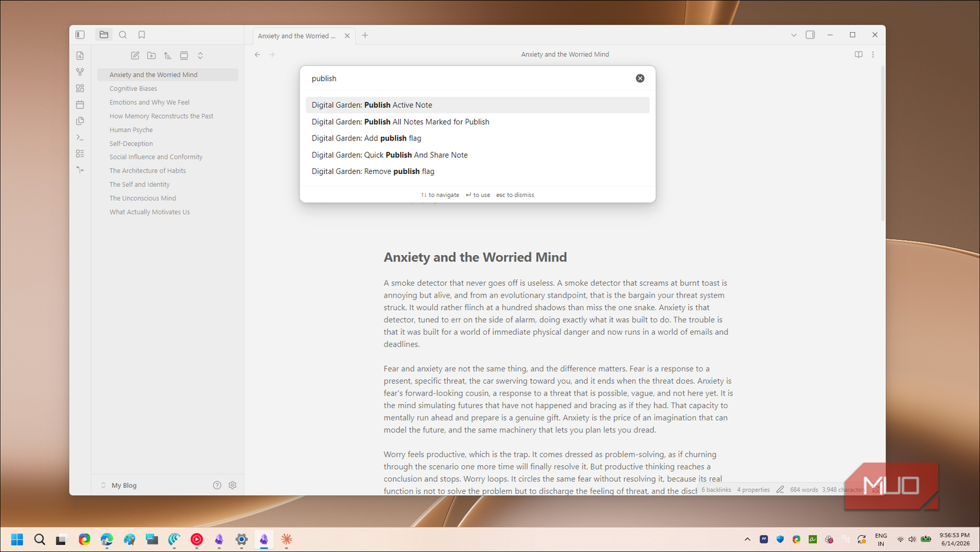Open today's daily note icon
Screen dimensions: 980x552
80,105
